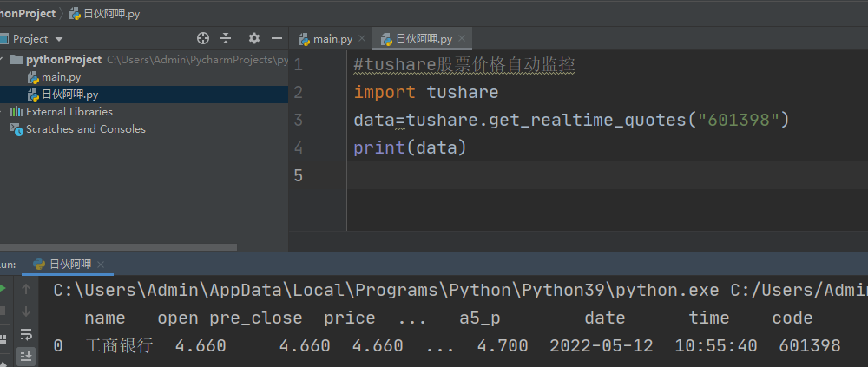Click the Locate (select opened file) crosshair icon

click(x=203, y=38)
